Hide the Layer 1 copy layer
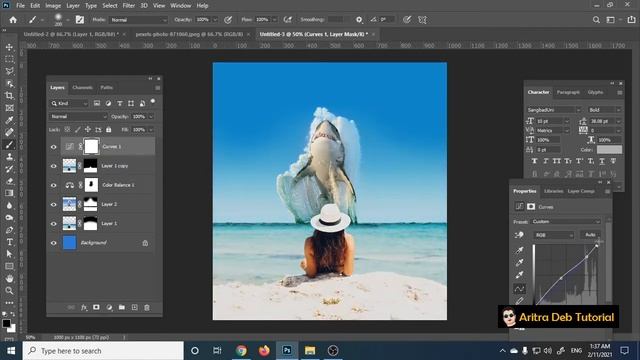The height and width of the screenshot is (360, 640). (x=53, y=166)
